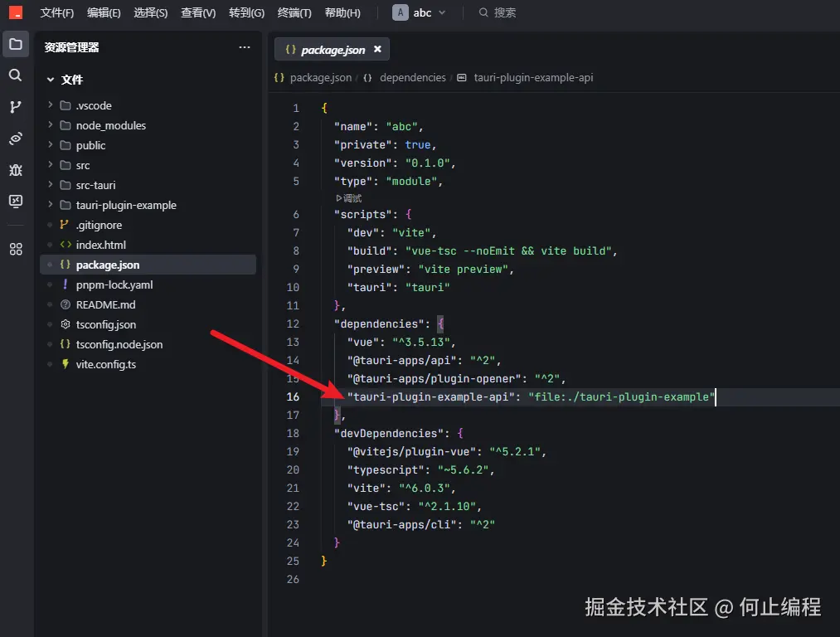Expand the src folder
The height and width of the screenshot is (637, 840).
point(51,164)
